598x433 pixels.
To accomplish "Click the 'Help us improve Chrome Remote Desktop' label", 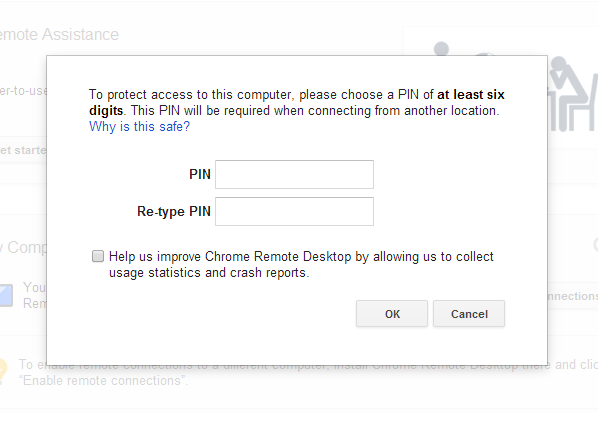I will point(301,264).
